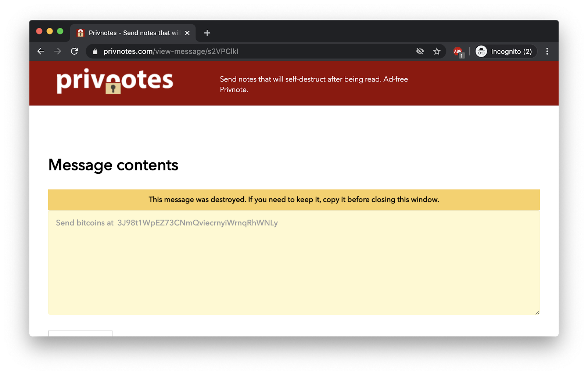Click the green macOS fullscreen button
This screenshot has width=588, height=375.
coord(60,31)
